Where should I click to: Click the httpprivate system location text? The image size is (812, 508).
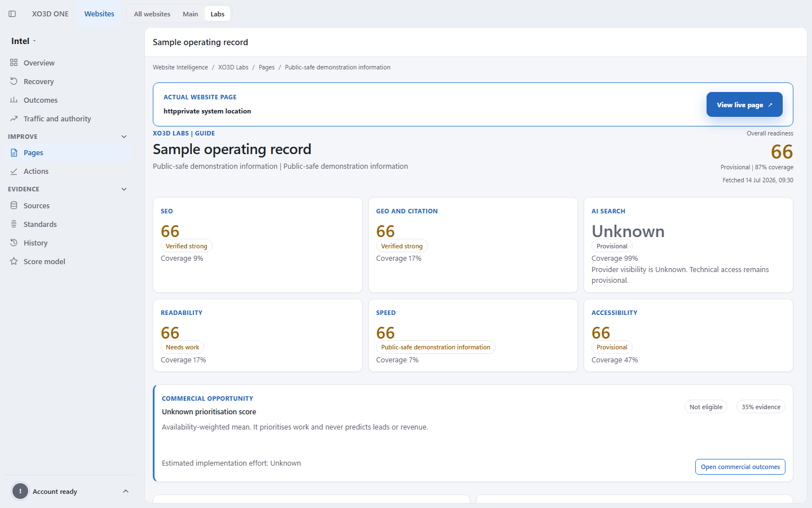pos(208,111)
